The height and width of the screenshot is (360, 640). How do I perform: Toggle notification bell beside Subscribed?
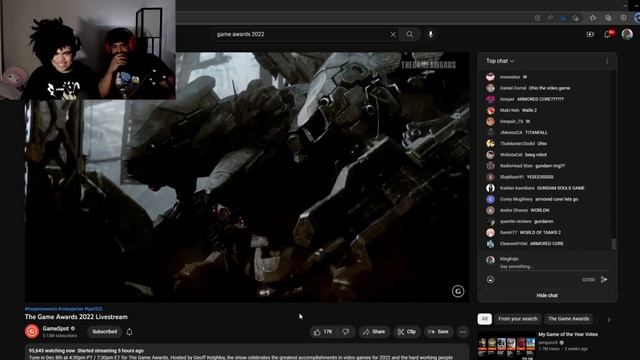129,332
